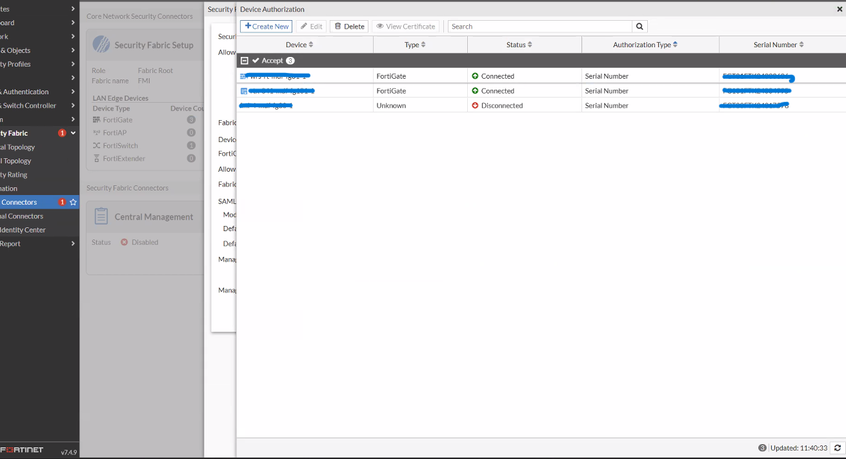Refresh the device list
This screenshot has width=846, height=459.
click(837, 448)
